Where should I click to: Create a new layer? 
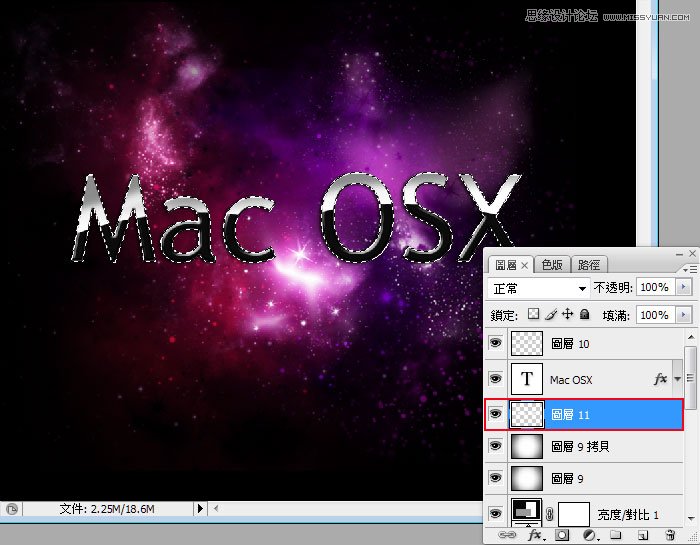643,535
